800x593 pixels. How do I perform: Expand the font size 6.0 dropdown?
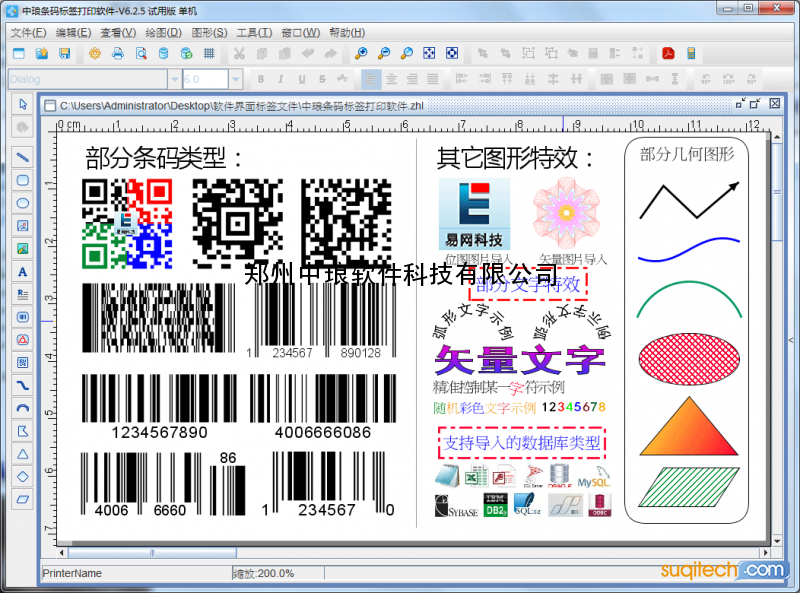235,79
